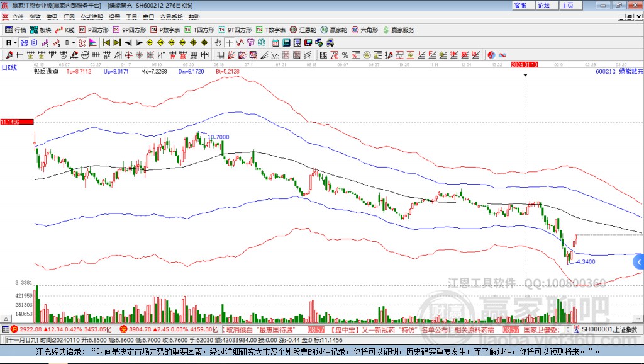Click the 赢家服务 dollar-sign icon

tap(386, 30)
